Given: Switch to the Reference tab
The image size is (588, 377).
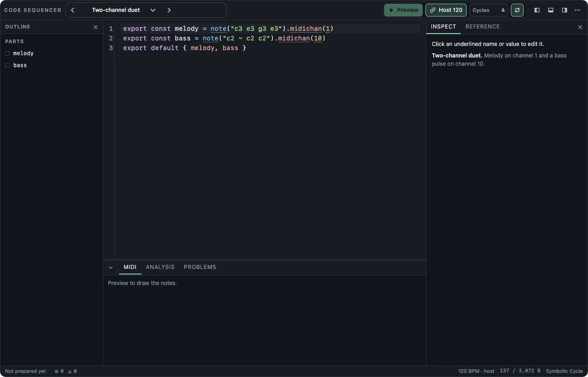Looking at the screenshot, I should [483, 27].
